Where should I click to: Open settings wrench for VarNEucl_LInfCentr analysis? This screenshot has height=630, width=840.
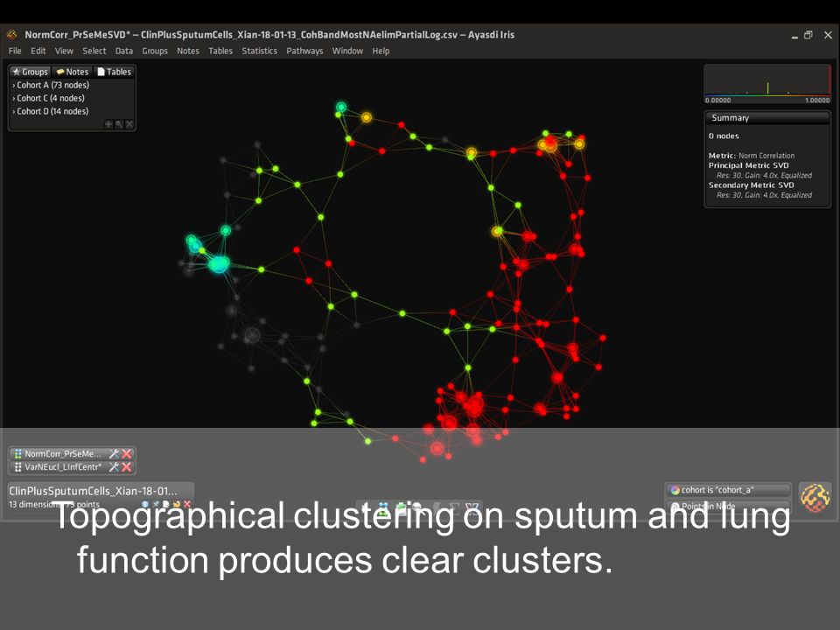tap(114, 467)
